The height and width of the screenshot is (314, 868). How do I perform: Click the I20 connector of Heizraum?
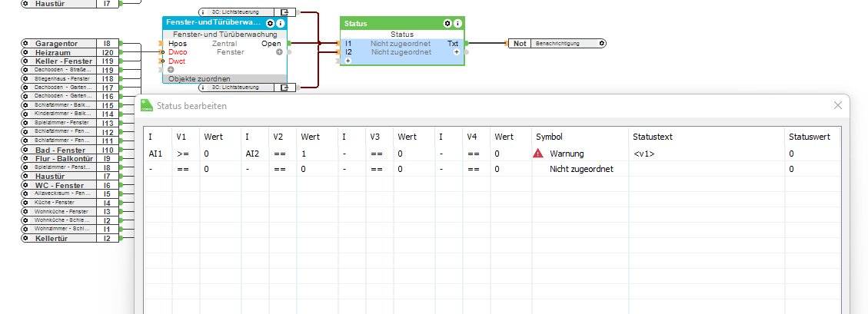coord(108,52)
